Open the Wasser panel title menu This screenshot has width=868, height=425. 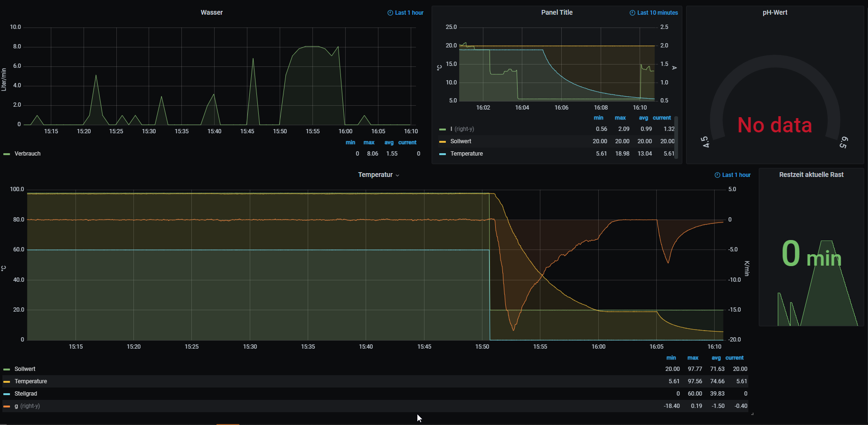pyautogui.click(x=211, y=13)
